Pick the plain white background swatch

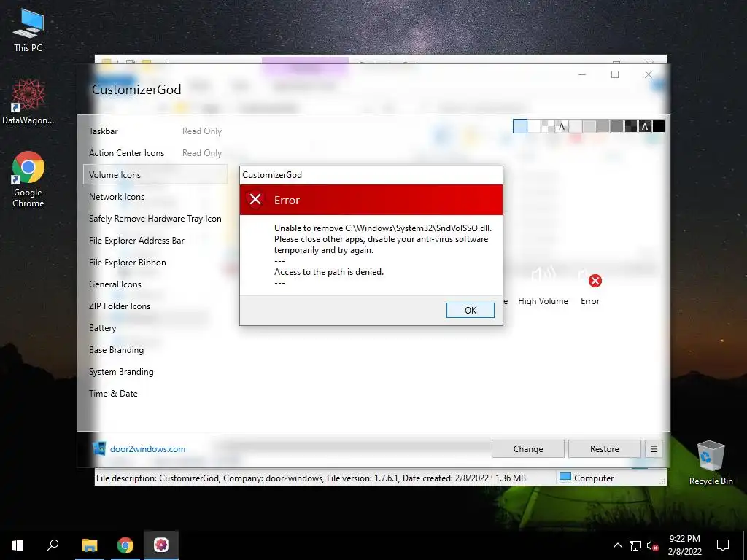(534, 126)
